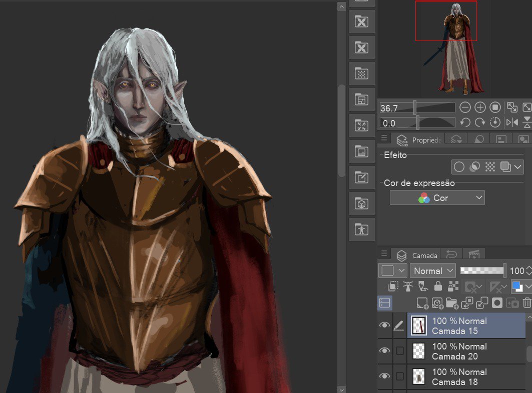Create a new raster layer

(x=422, y=303)
